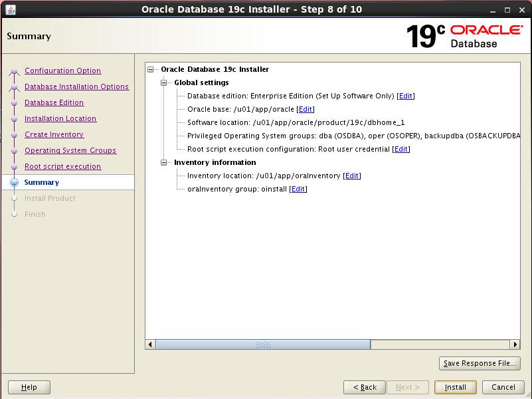Click the left arrow of horizontal scrollbar
Image resolution: width=532 pixels, height=399 pixels.
tap(151, 344)
